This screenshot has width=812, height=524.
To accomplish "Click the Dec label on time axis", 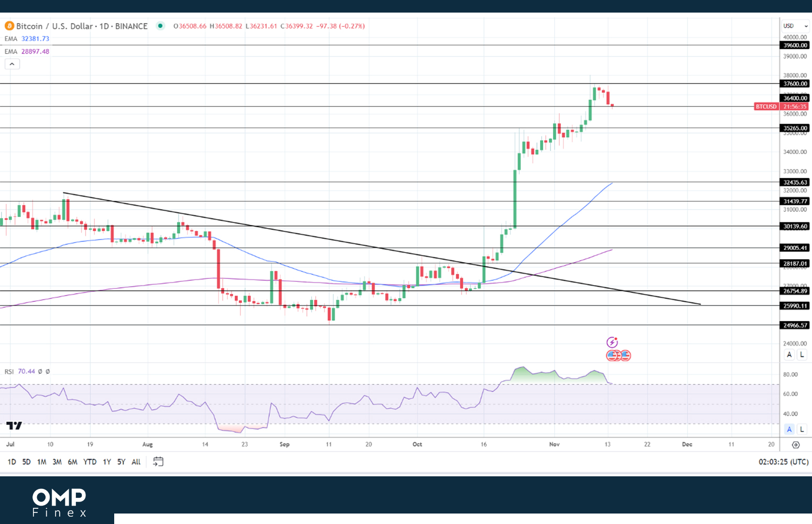I will tap(687, 444).
